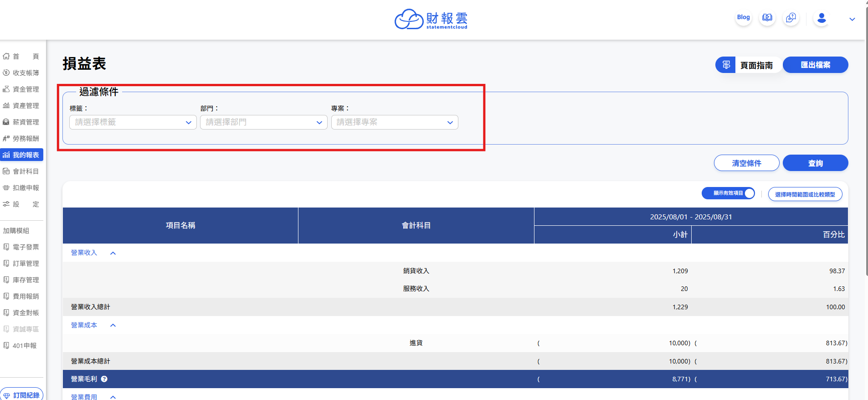Toggle the 顯示有效項目 switch
The image size is (868, 400).
(x=728, y=193)
